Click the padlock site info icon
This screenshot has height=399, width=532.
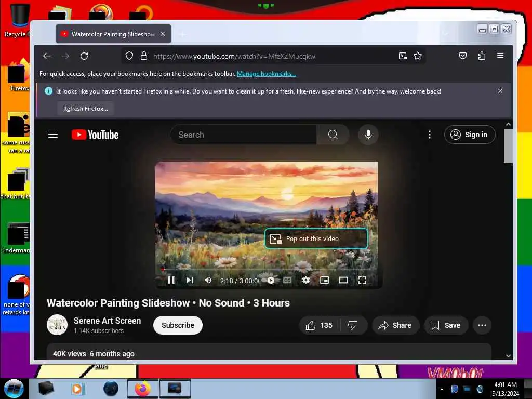point(144,56)
